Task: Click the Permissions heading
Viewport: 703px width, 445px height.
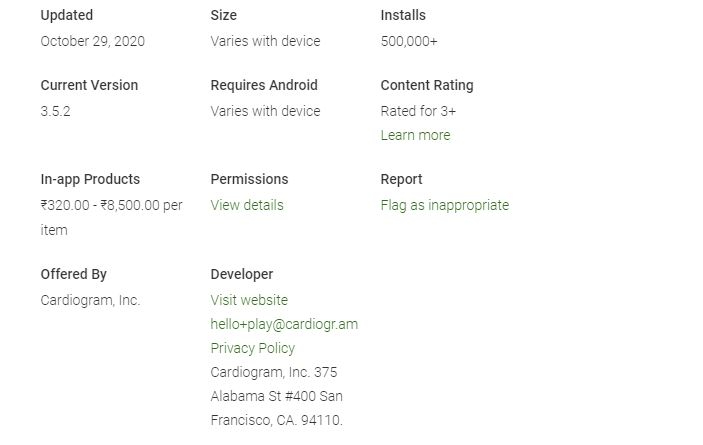Action: [249, 179]
